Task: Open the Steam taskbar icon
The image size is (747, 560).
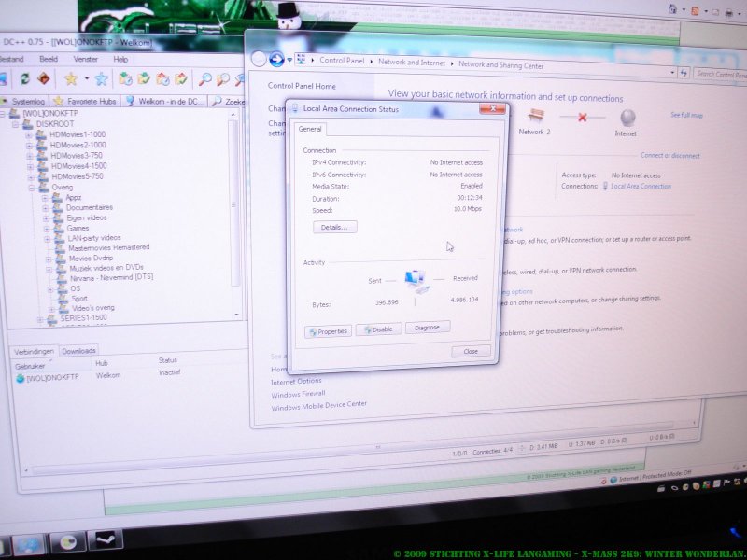Action: tap(106, 539)
